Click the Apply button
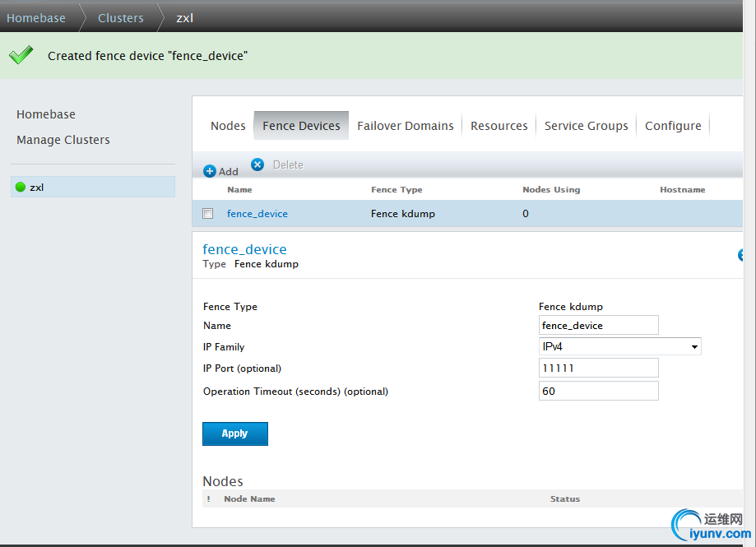 (234, 433)
